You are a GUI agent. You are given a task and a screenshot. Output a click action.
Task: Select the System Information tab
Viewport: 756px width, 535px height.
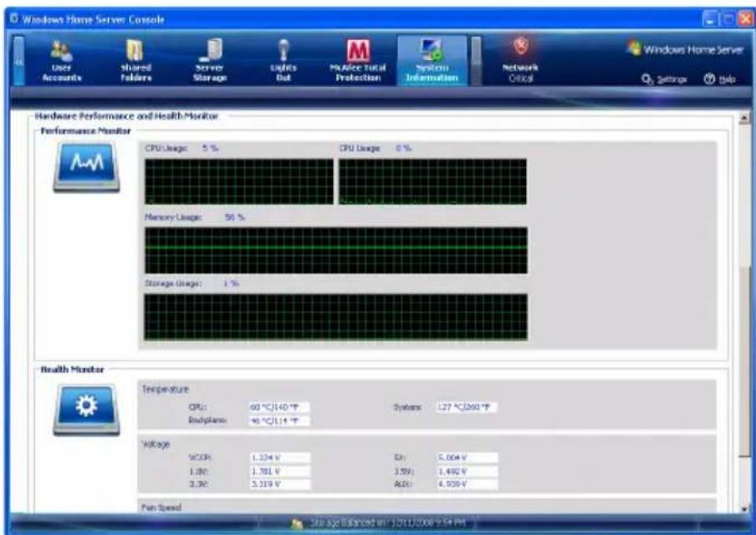click(x=432, y=61)
